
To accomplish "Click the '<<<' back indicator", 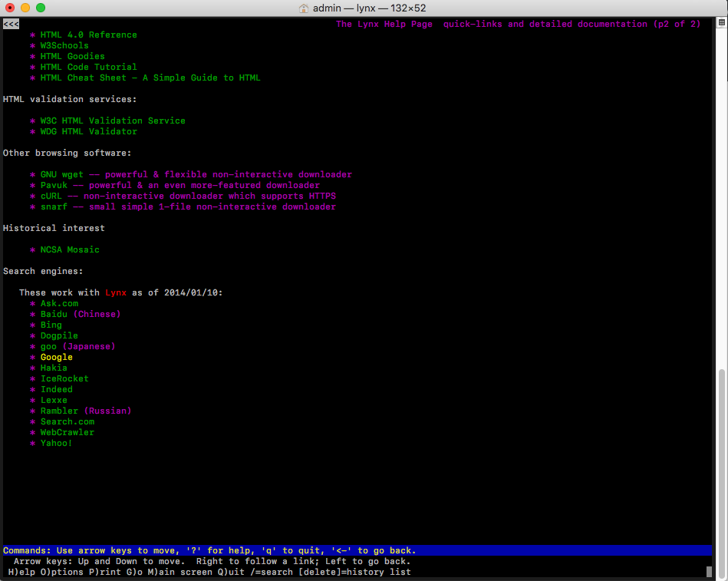I will (x=12, y=24).
